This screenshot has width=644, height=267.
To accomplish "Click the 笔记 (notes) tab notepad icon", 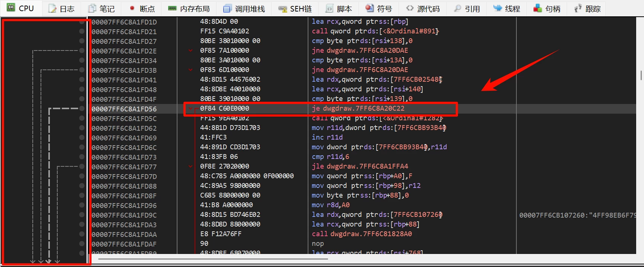I will coord(92,9).
